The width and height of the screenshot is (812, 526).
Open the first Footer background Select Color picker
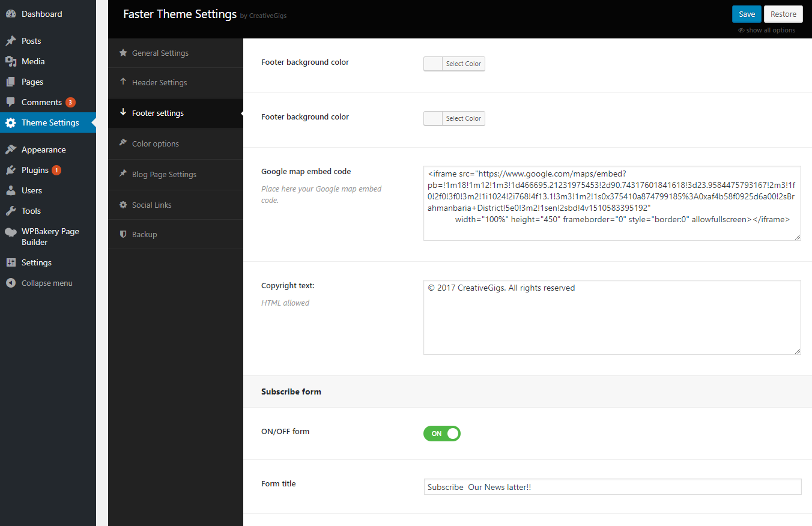click(463, 64)
